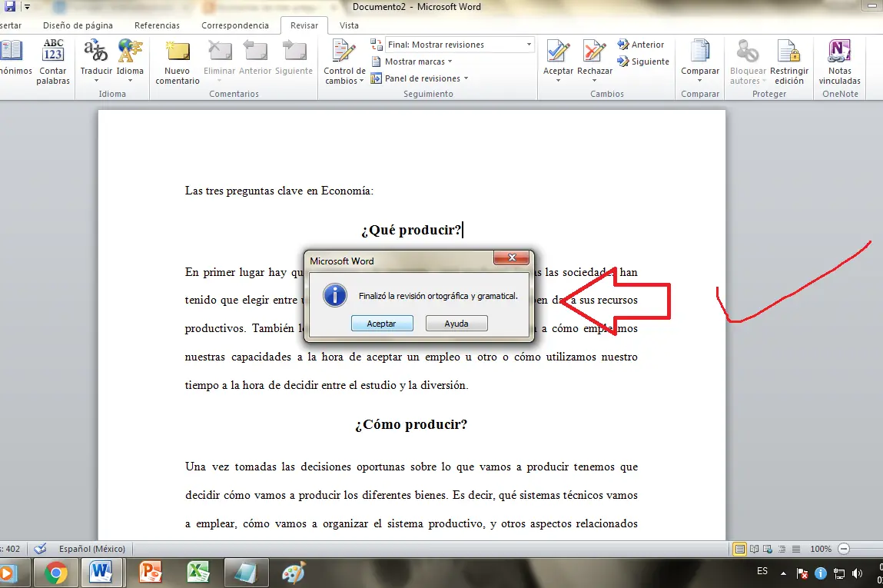
Task: Click the heading ¿Qué producir?
Action: click(412, 230)
